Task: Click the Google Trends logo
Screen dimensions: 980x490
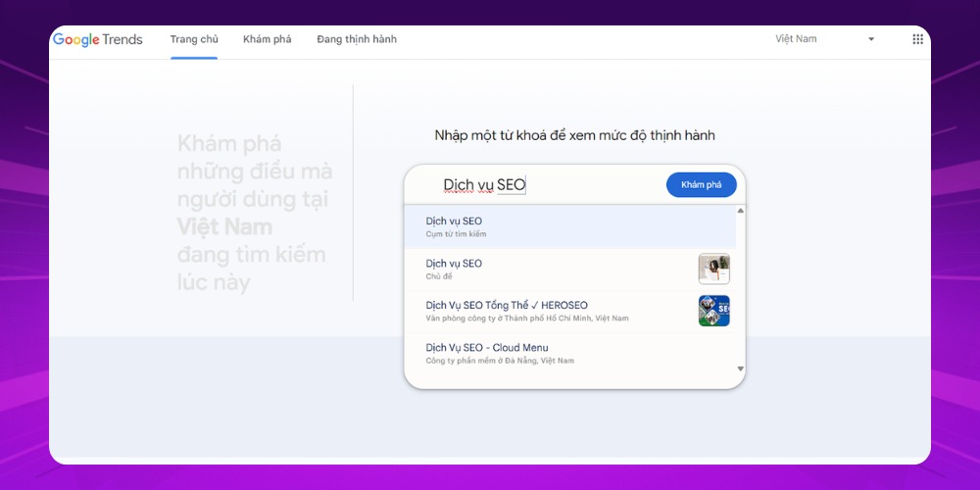Action: 97,39
